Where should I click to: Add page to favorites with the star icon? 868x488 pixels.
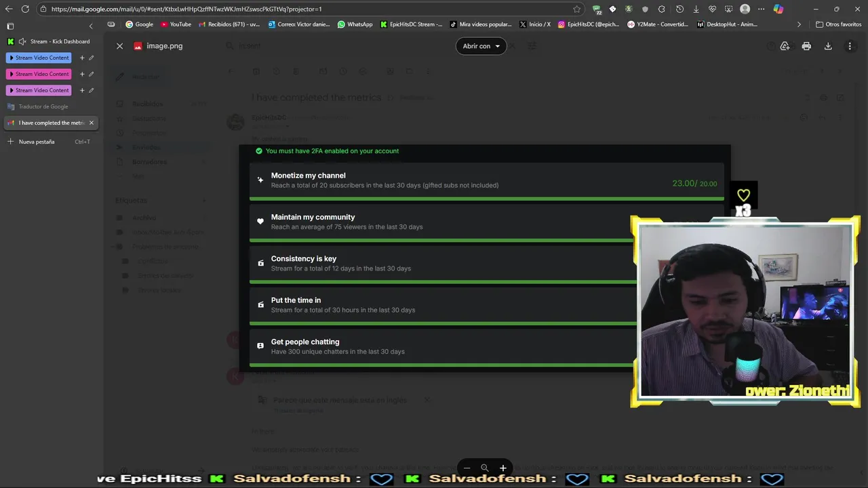click(577, 9)
